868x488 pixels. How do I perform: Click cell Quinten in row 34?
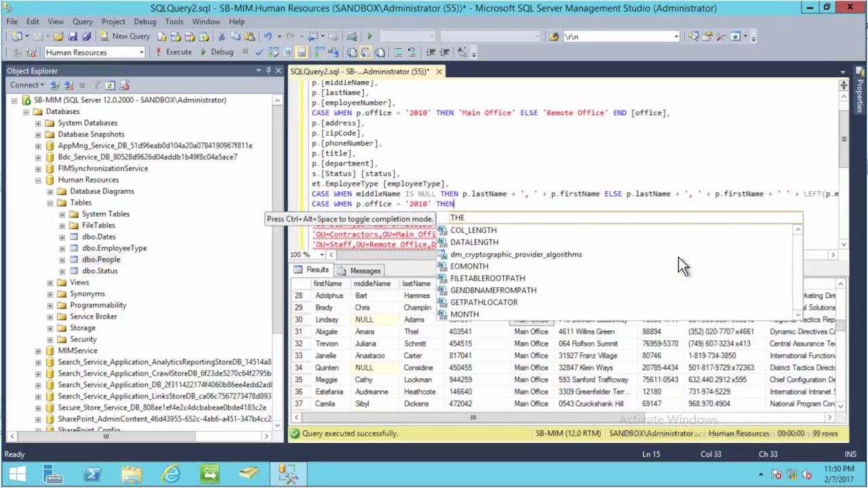[330, 367]
